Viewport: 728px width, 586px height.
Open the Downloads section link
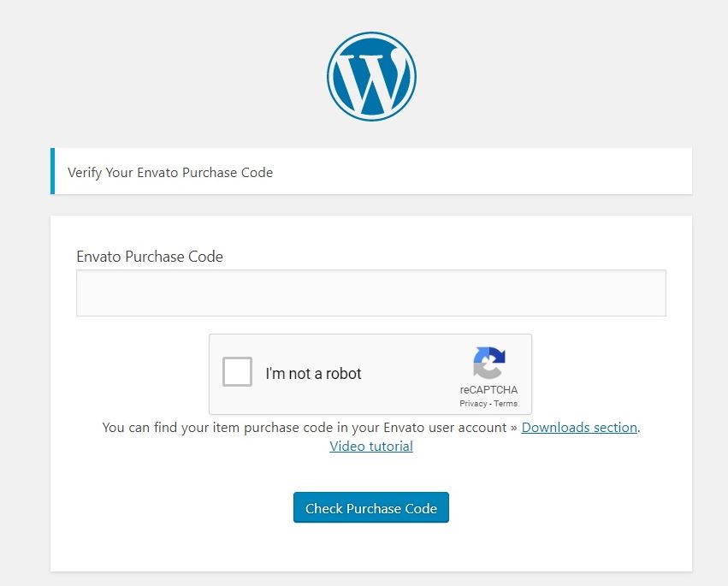tap(579, 427)
